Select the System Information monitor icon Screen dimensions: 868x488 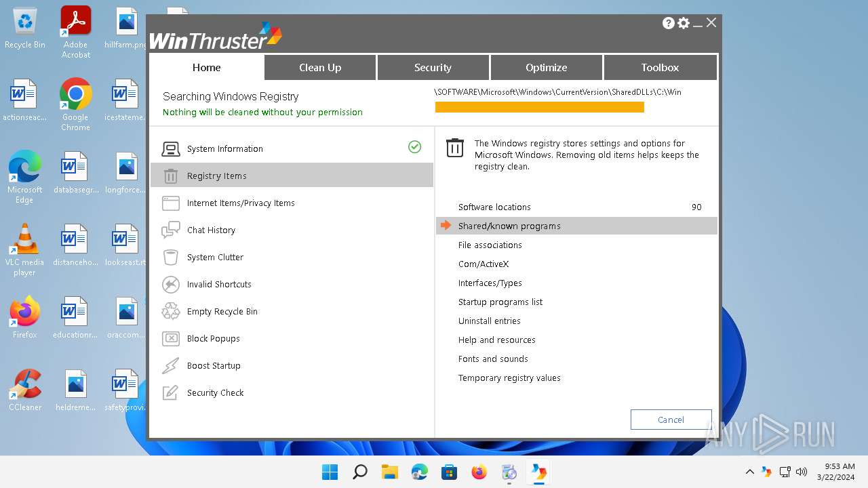171,149
